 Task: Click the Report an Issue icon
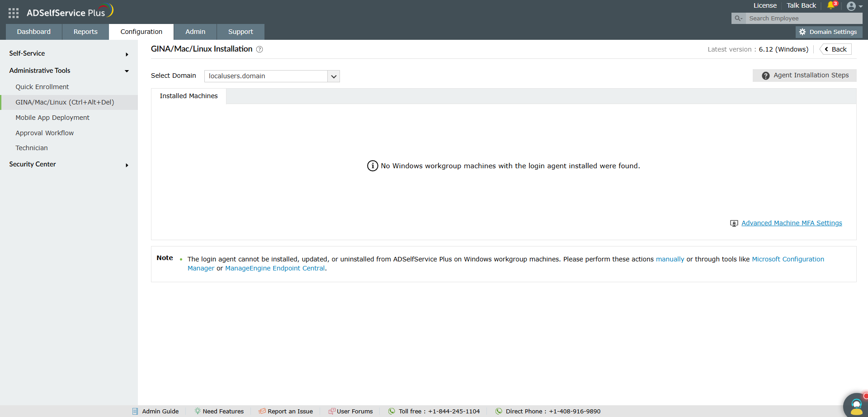click(x=261, y=411)
